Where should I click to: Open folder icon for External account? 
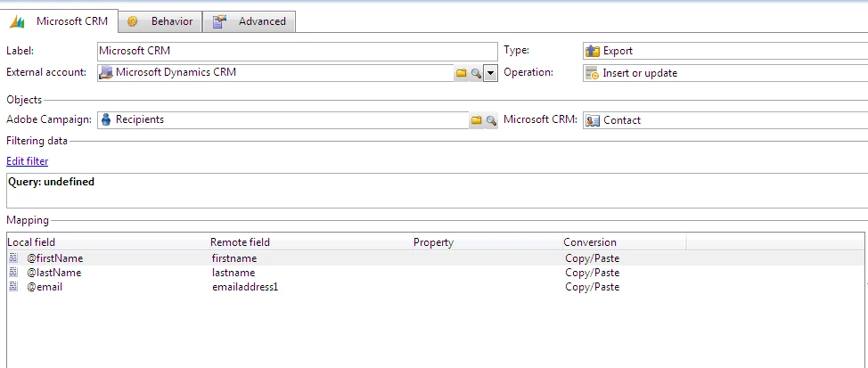[461, 73]
